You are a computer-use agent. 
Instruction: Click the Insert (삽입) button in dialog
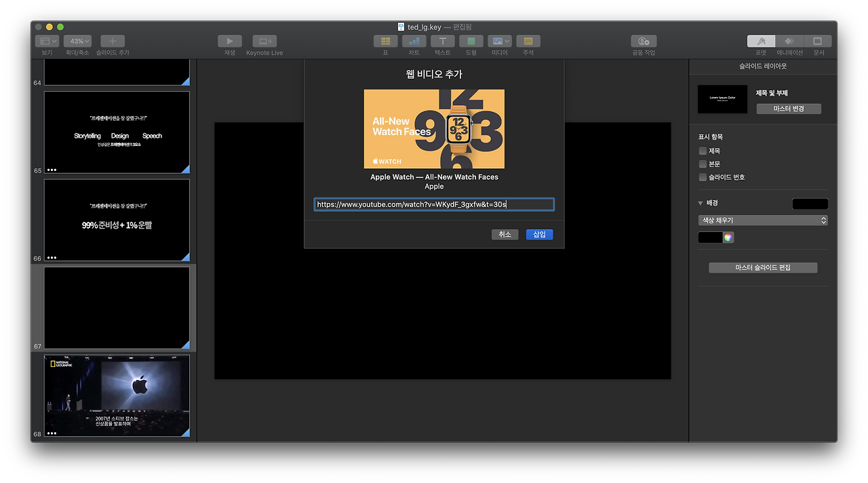click(x=539, y=235)
